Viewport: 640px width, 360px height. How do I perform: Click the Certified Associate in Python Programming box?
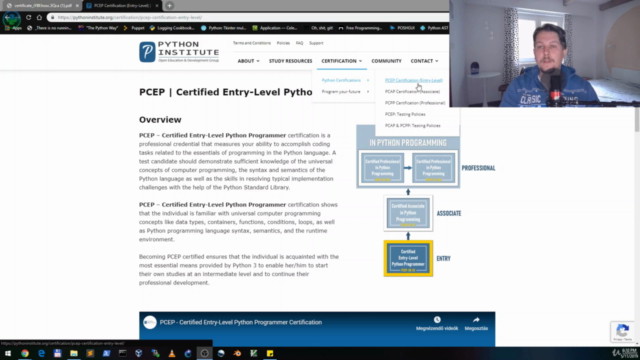(408, 213)
